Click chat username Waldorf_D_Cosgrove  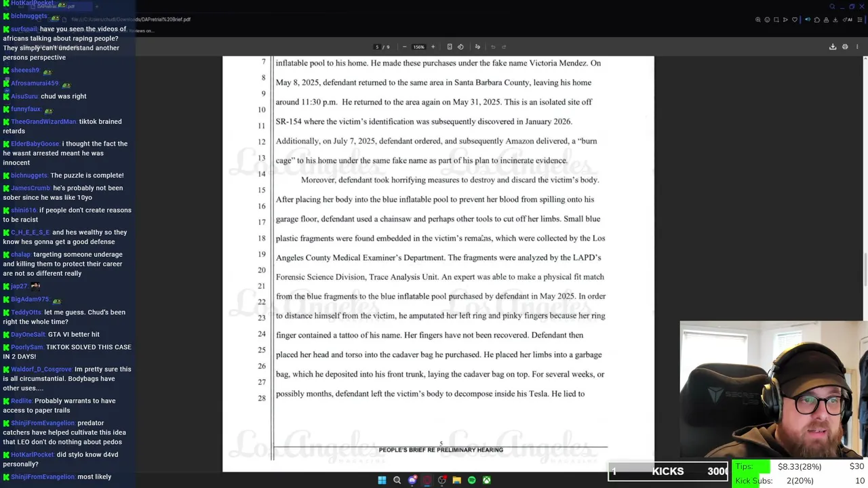coord(41,369)
